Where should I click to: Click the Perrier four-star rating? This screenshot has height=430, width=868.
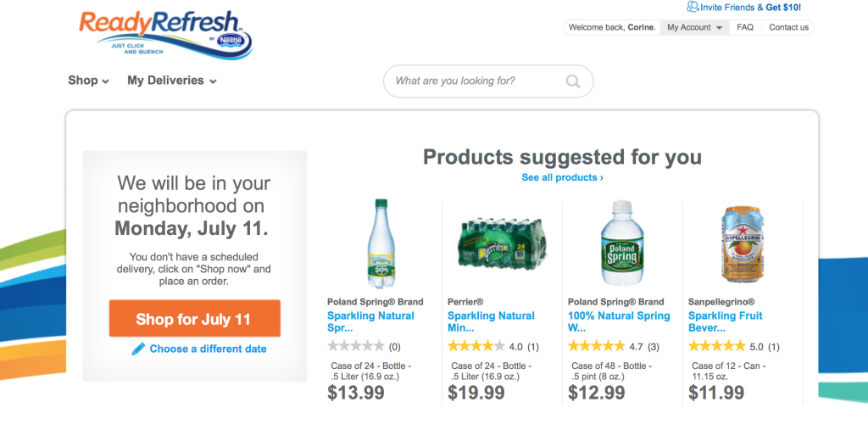[x=476, y=346]
